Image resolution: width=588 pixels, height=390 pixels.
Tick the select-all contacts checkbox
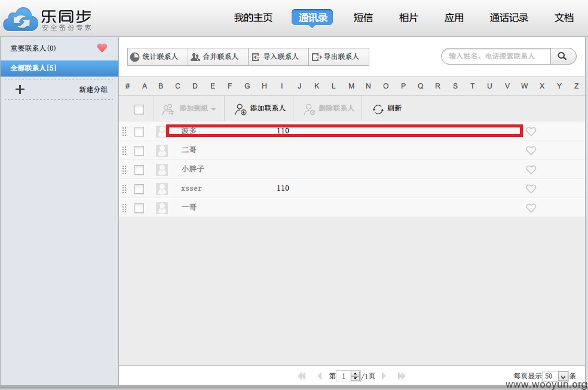(139, 109)
